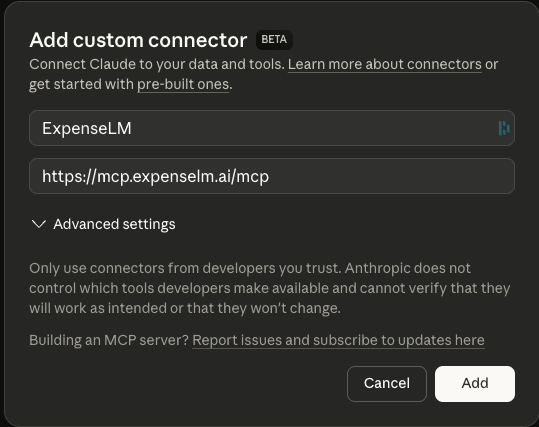Focus the mcp.expenselm.ai URL input field
Viewport: 539px width, 427px height.
(272, 176)
